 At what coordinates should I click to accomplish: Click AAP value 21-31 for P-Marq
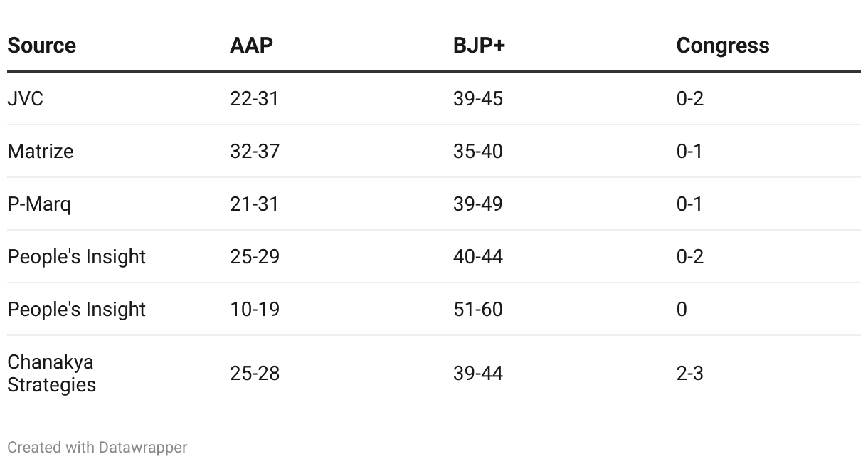[255, 204]
